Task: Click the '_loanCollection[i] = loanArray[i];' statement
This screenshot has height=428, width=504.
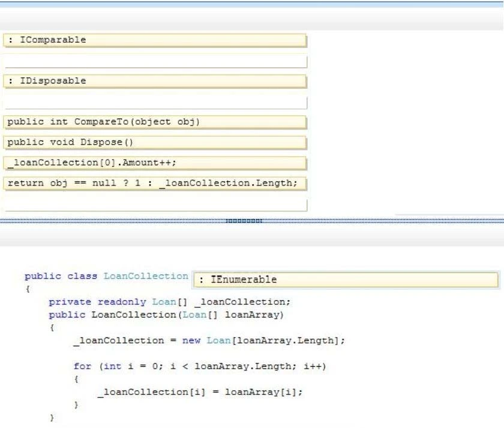Action: coord(200,392)
